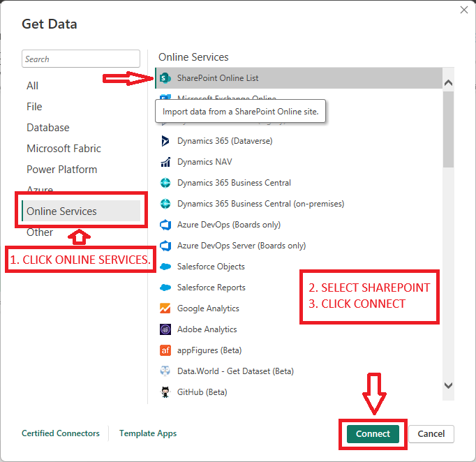Viewport: 476px width, 462px height.
Task: Click the Dynamics 365 (Dataverse) icon
Action: tap(165, 141)
